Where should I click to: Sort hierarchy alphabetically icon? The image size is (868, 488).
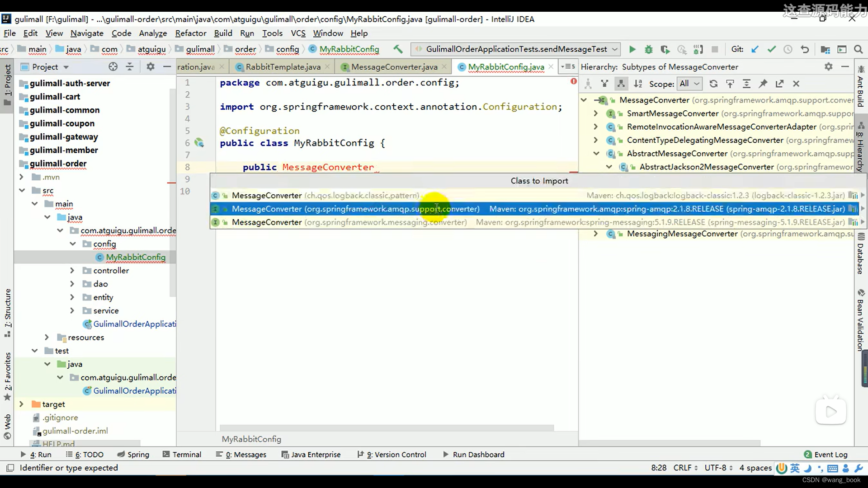click(x=638, y=84)
